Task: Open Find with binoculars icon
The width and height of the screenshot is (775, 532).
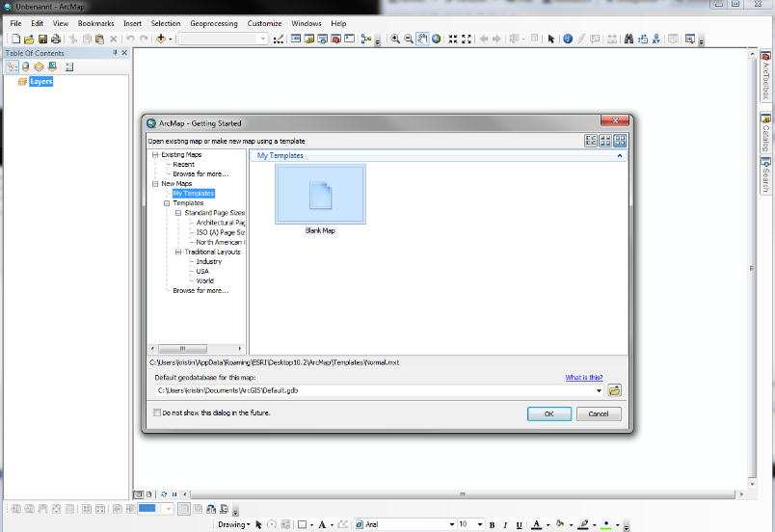Action: 628,39
